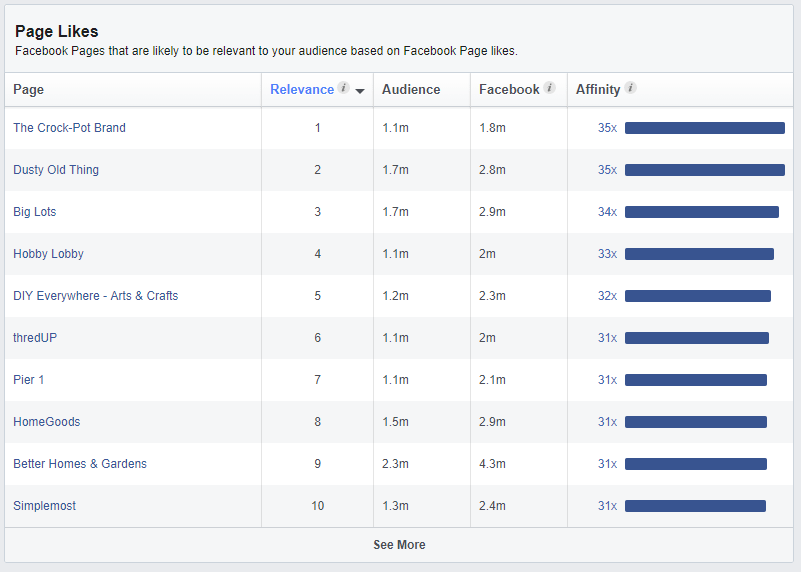Click Crock-Pot Brand 35x affinity bar
Viewport: 801px width, 572px height.
tap(704, 128)
